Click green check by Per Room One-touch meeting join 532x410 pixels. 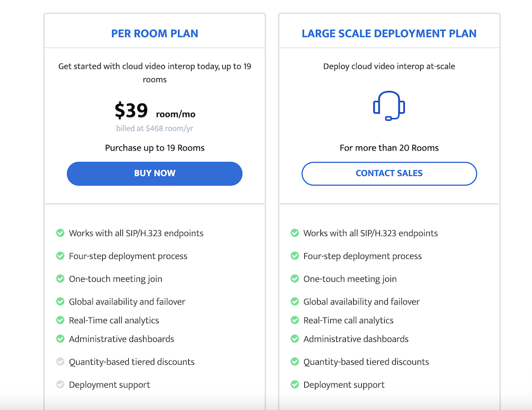coord(61,279)
